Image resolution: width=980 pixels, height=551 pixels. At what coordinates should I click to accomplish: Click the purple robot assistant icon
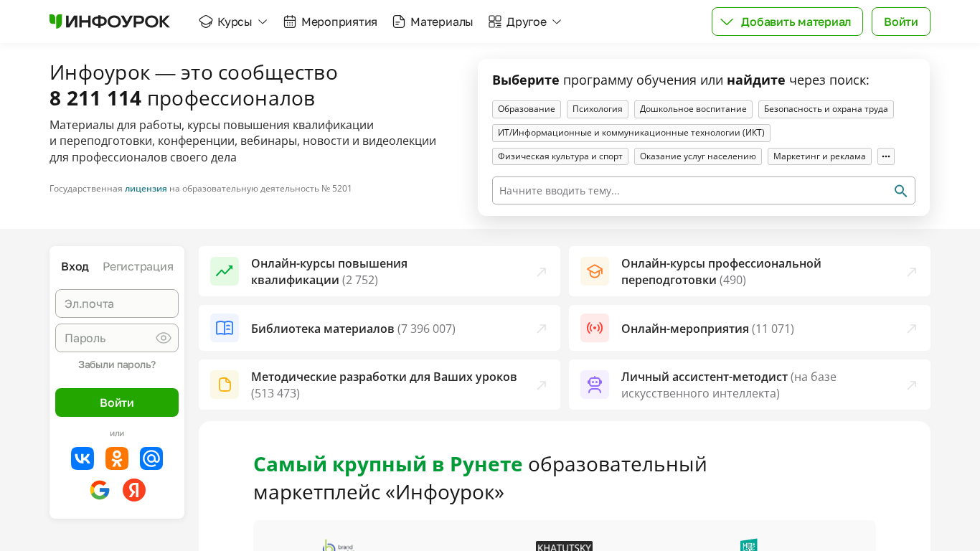tap(595, 385)
